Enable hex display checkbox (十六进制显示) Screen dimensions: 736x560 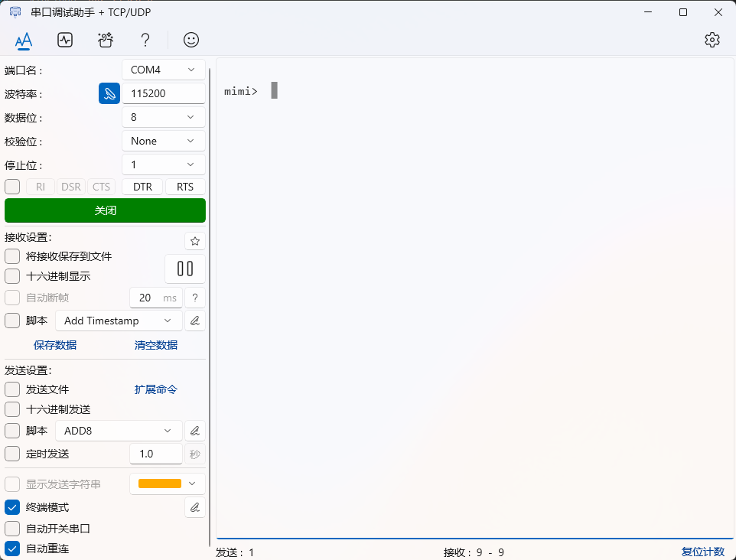pos(12,276)
